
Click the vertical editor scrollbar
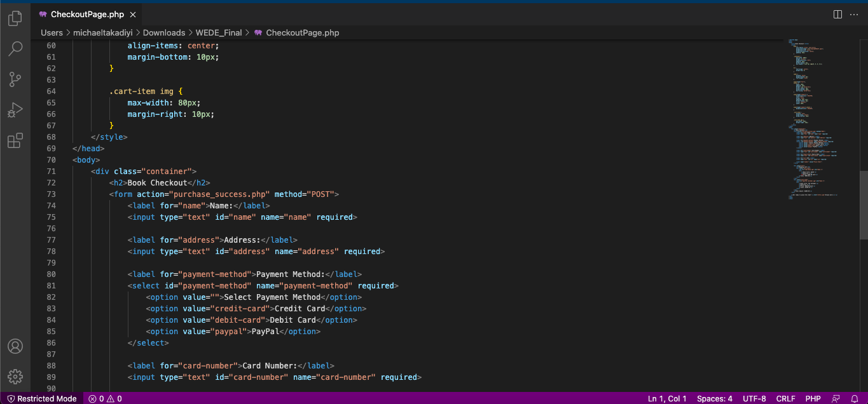864,205
